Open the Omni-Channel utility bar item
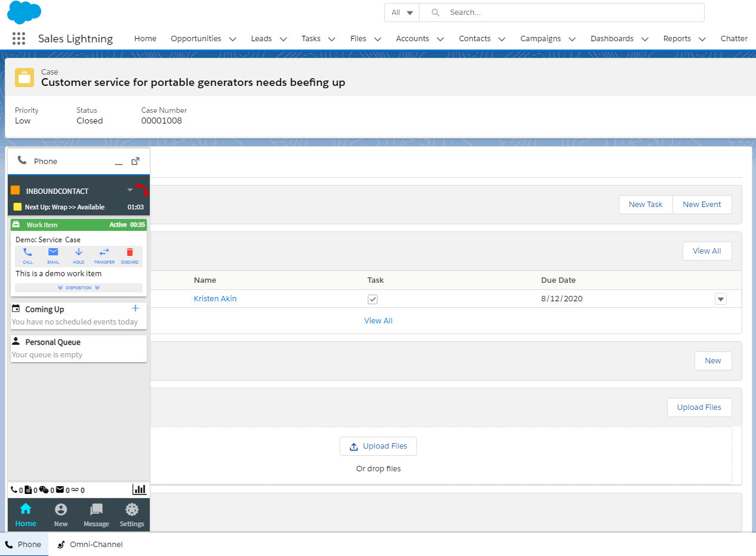756x556 pixels. point(90,544)
